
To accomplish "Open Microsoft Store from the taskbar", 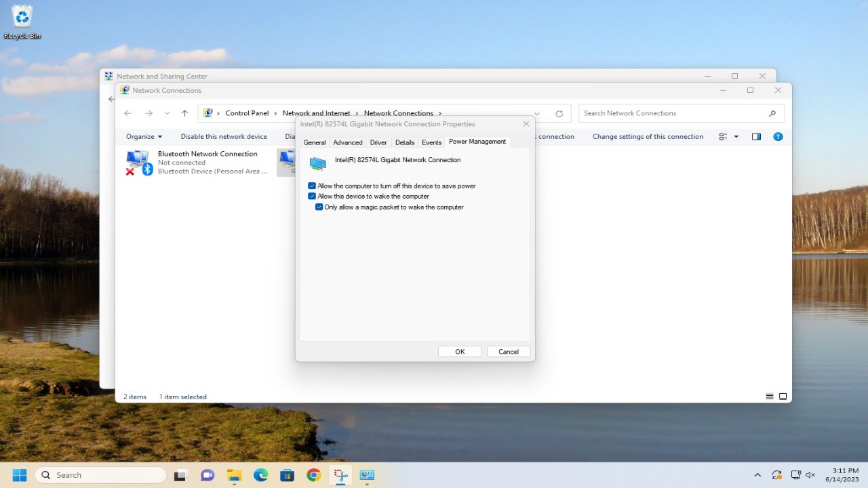I will [287, 475].
